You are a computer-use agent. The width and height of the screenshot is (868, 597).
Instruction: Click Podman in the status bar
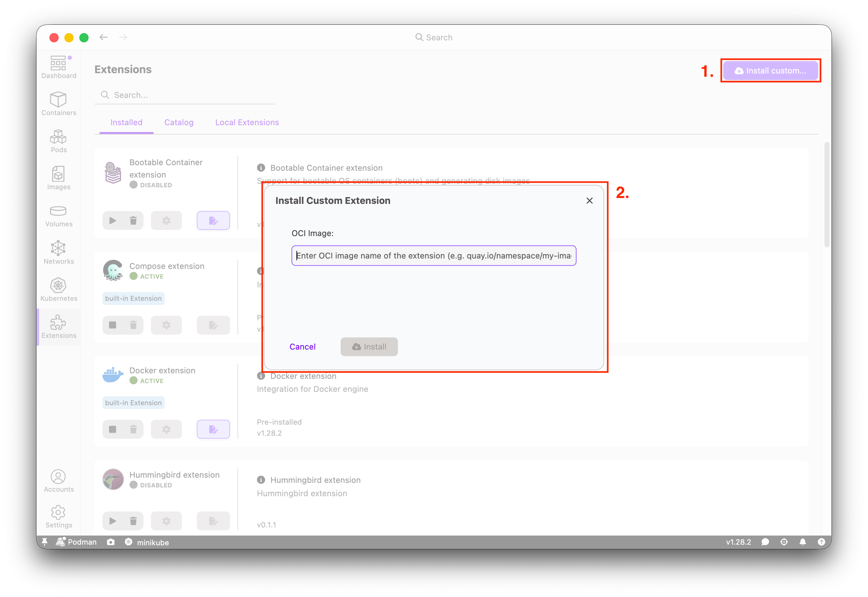pos(76,542)
